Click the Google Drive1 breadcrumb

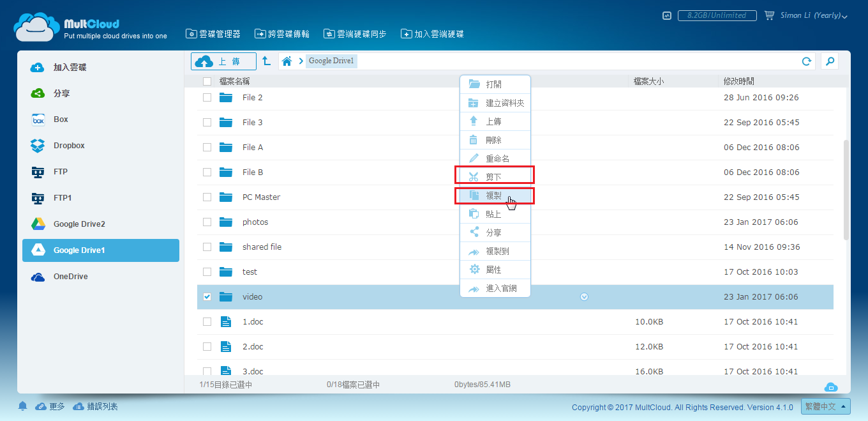tap(331, 61)
